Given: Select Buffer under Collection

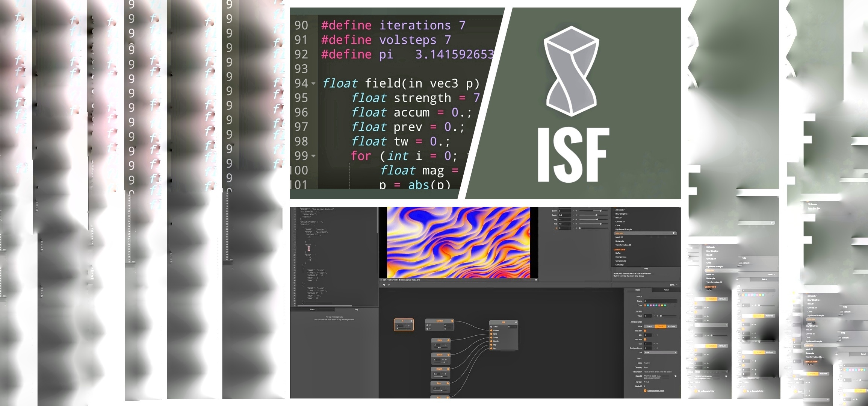Looking at the screenshot, I should [618, 253].
